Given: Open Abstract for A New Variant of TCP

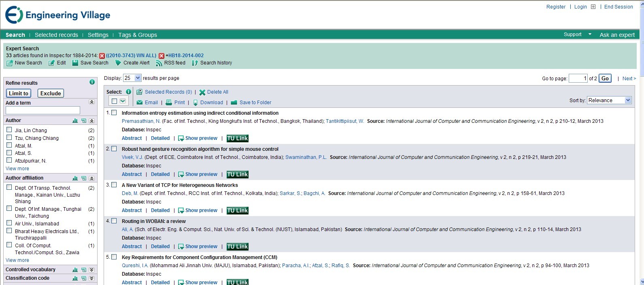Looking at the screenshot, I should 132,210.
